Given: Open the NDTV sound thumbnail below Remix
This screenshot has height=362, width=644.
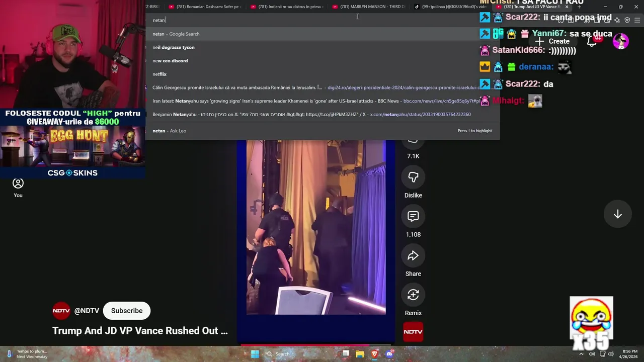Looking at the screenshot, I should pyautogui.click(x=413, y=332).
